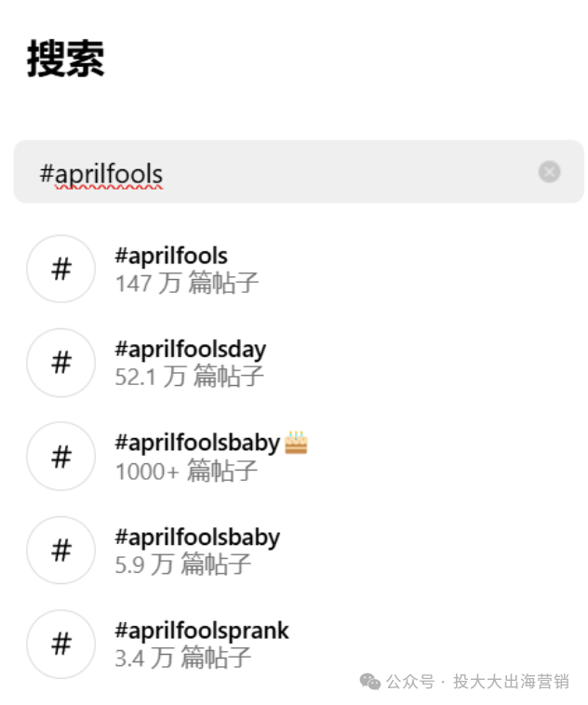Click the hash icon beside #aprilfoolsprank
This screenshot has width=588, height=705.
coord(61,644)
